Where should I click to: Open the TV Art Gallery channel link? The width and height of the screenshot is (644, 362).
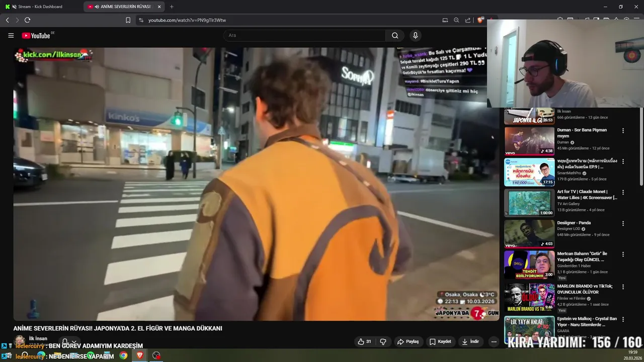pos(569,204)
